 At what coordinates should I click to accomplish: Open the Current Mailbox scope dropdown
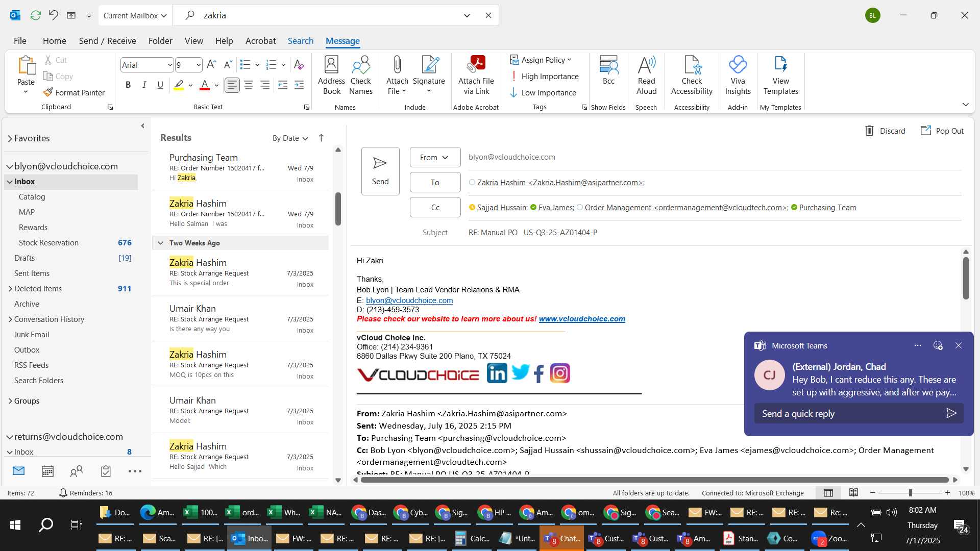click(x=135, y=16)
